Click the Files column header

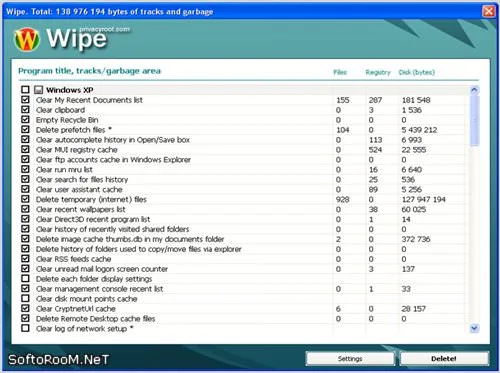click(x=340, y=72)
